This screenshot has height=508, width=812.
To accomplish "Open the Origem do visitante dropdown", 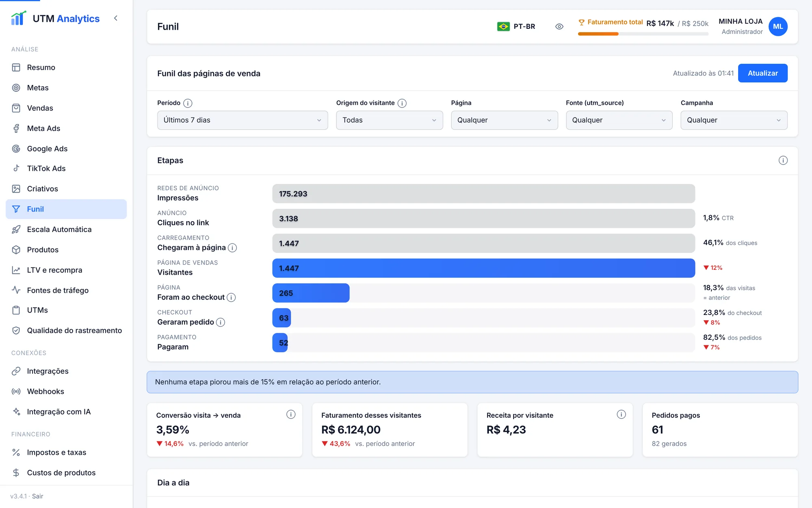I will point(389,120).
